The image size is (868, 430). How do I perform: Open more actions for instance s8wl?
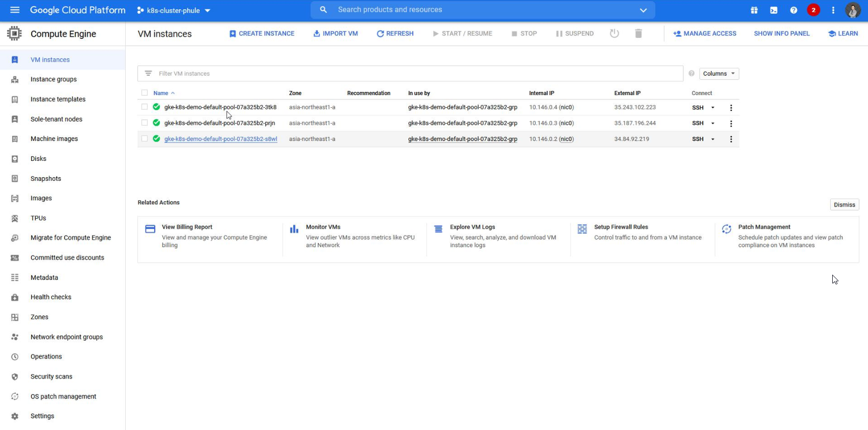coord(731,139)
